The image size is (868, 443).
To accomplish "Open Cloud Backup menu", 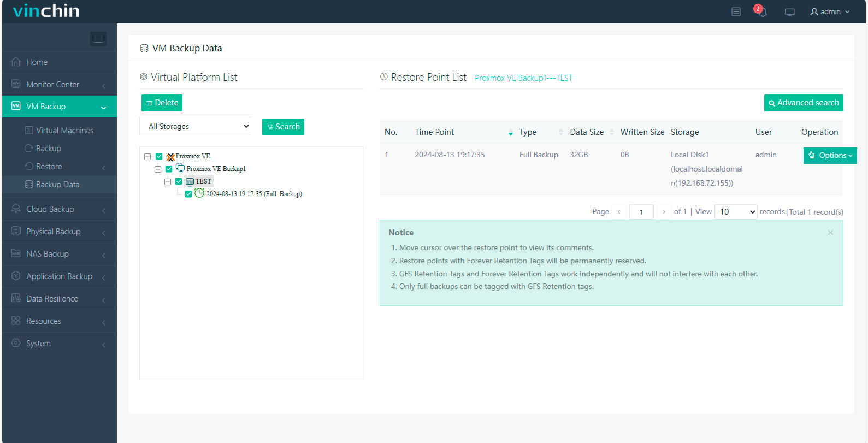I will click(60, 209).
